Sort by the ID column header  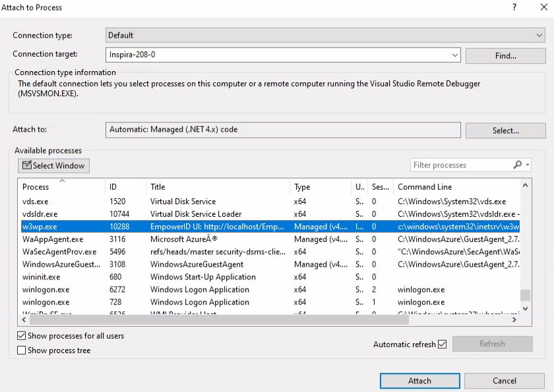125,186
